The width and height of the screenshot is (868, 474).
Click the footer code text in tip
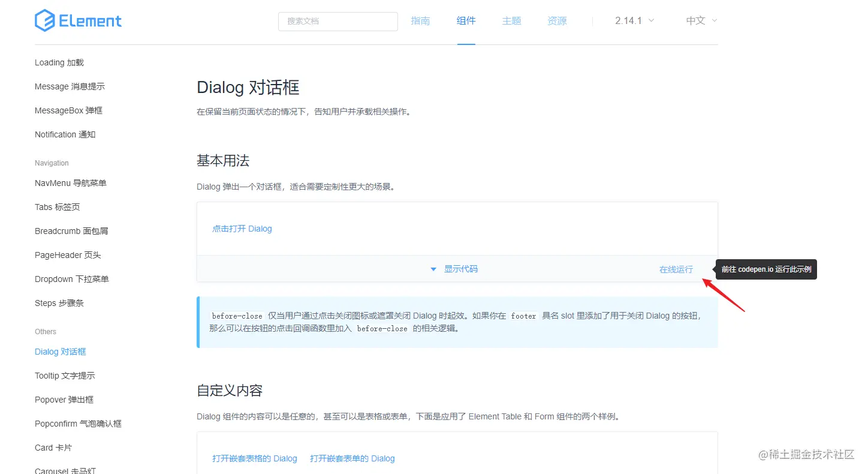click(523, 316)
